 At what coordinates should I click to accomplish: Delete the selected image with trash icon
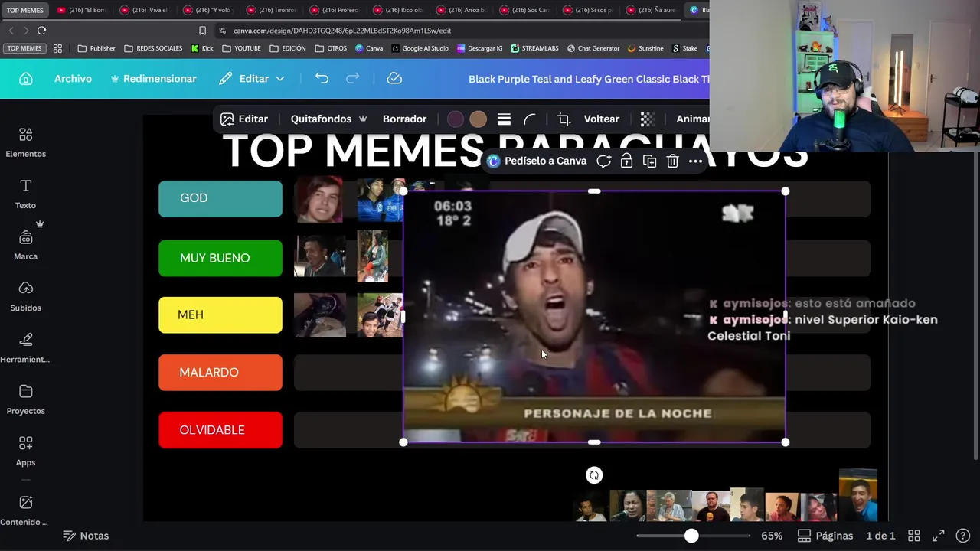coord(672,161)
